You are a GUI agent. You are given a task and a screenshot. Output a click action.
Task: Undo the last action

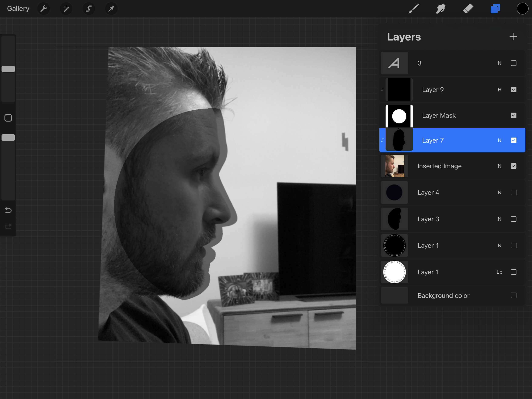(8, 210)
